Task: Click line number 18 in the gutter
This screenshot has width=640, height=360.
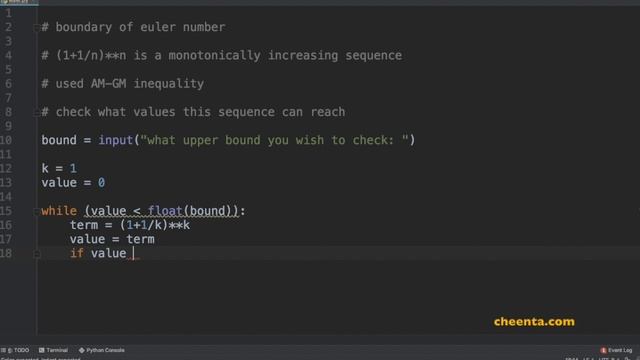Action: pos(6,253)
